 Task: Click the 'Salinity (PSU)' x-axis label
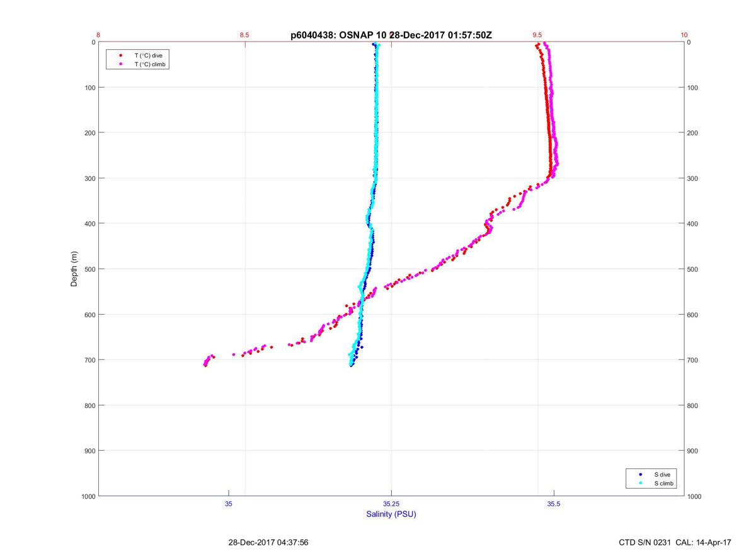click(391, 514)
